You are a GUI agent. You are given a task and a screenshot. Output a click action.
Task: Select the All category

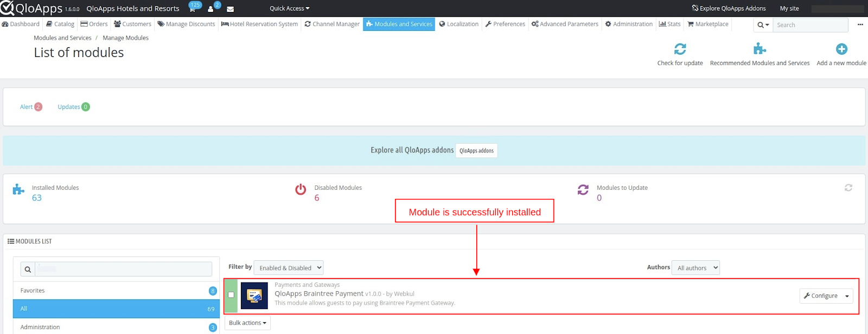click(116, 309)
